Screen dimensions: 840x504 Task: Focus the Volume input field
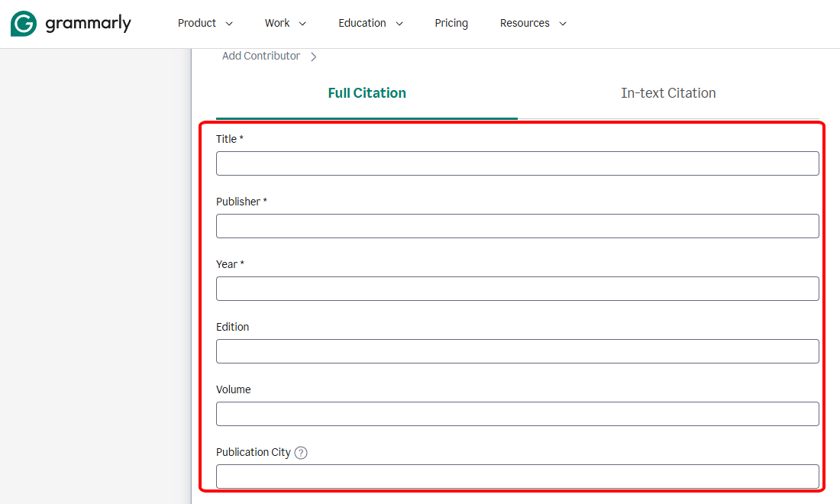[x=518, y=414]
